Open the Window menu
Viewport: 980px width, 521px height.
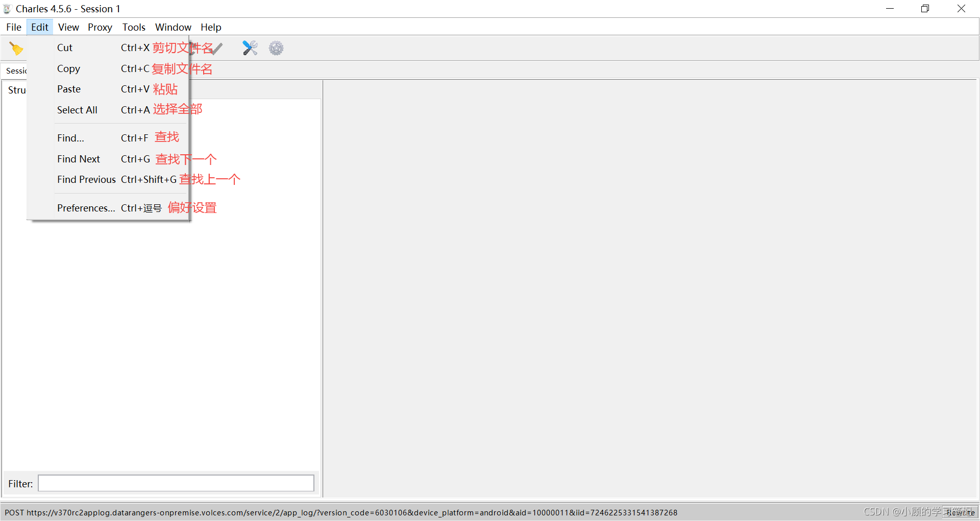pyautogui.click(x=173, y=27)
